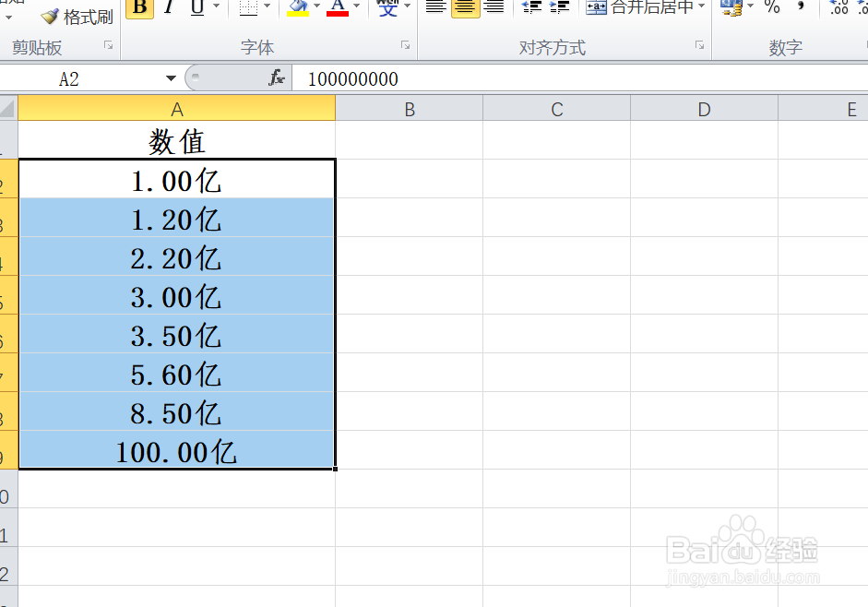Toggle center text alignment
Image resolution: width=868 pixels, height=607 pixels.
(x=465, y=7)
